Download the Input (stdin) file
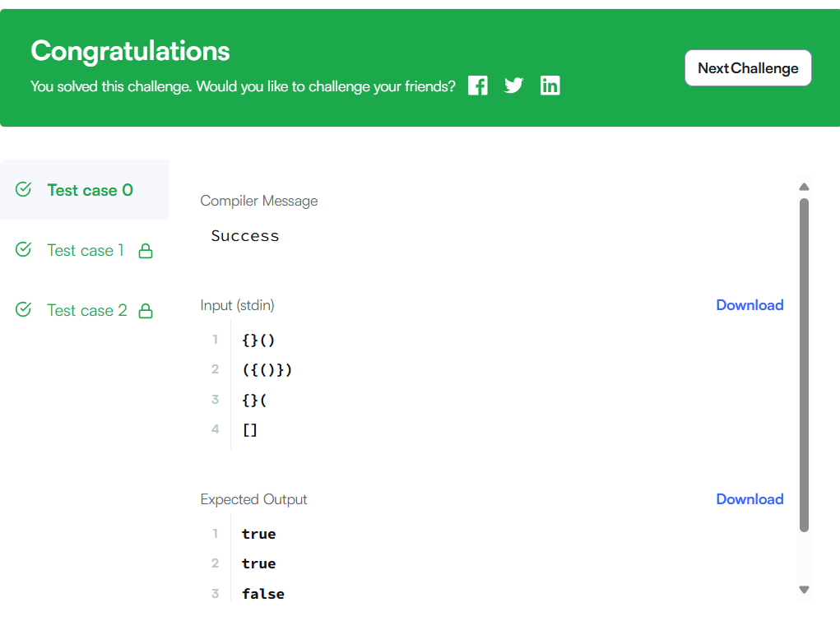The height and width of the screenshot is (621, 840). click(750, 305)
